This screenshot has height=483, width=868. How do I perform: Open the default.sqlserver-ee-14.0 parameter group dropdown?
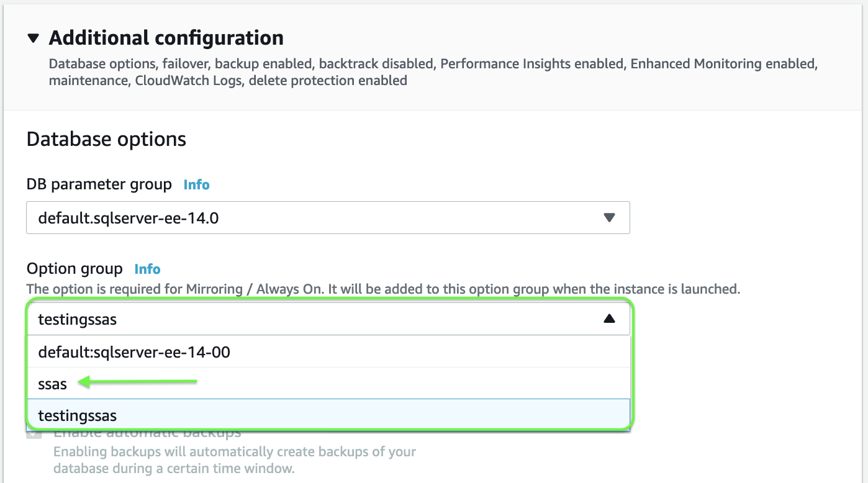[310, 217]
